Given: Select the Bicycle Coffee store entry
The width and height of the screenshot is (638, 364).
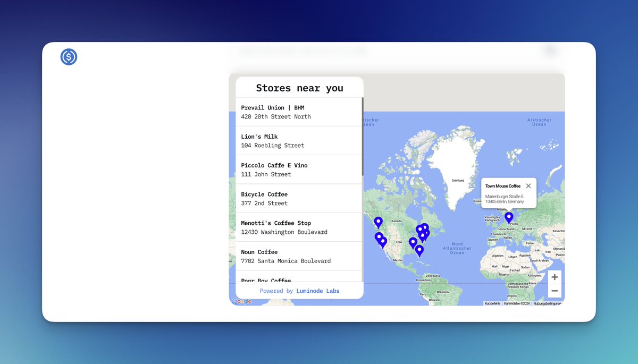Looking at the screenshot, I should [299, 198].
